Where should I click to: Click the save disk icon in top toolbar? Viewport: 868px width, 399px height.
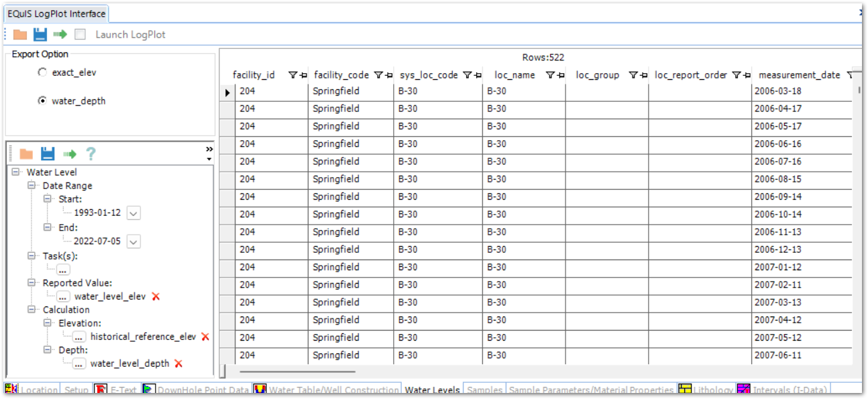40,34
